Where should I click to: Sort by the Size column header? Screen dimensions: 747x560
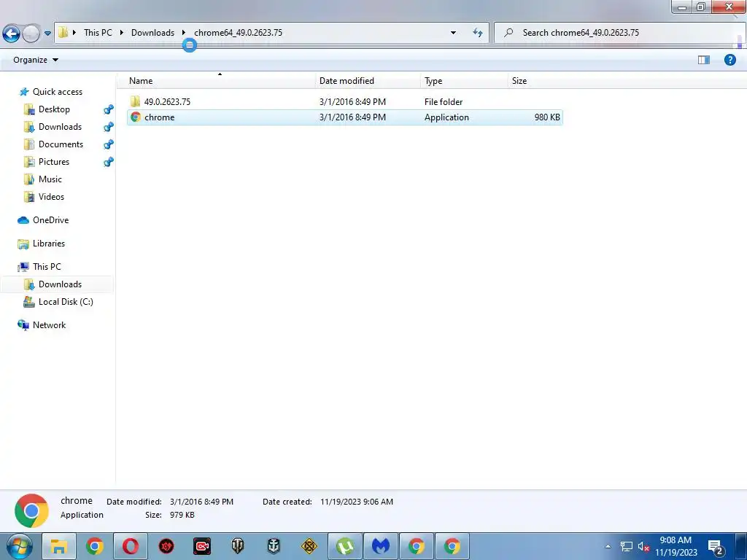[x=519, y=80]
